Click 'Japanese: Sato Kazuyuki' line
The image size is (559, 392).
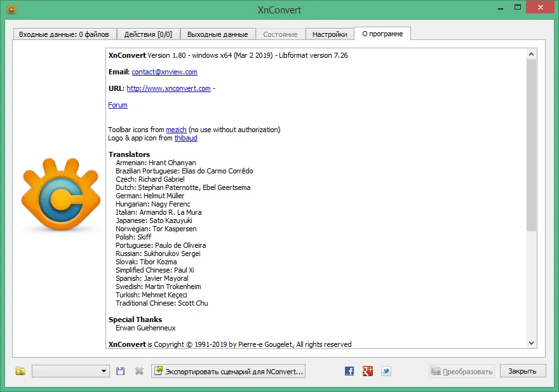coord(154,220)
